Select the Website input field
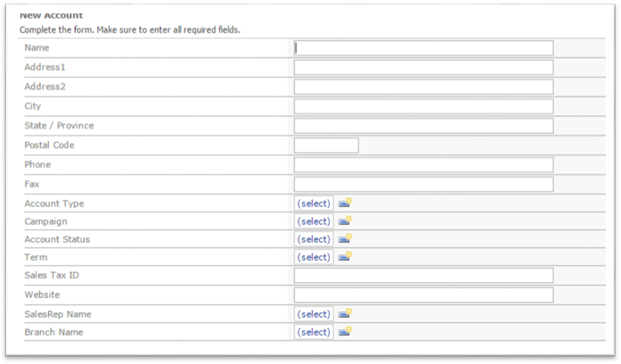621x364 pixels. point(424,295)
